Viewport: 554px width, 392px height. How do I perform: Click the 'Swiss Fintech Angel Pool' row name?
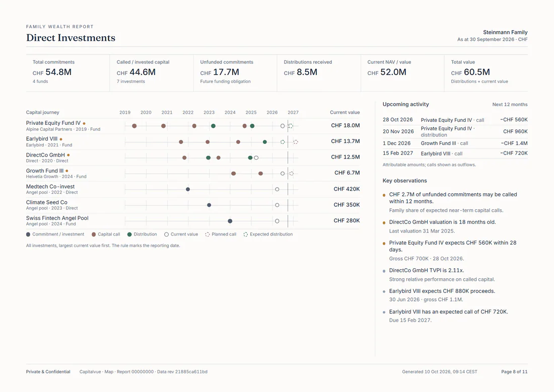57,218
